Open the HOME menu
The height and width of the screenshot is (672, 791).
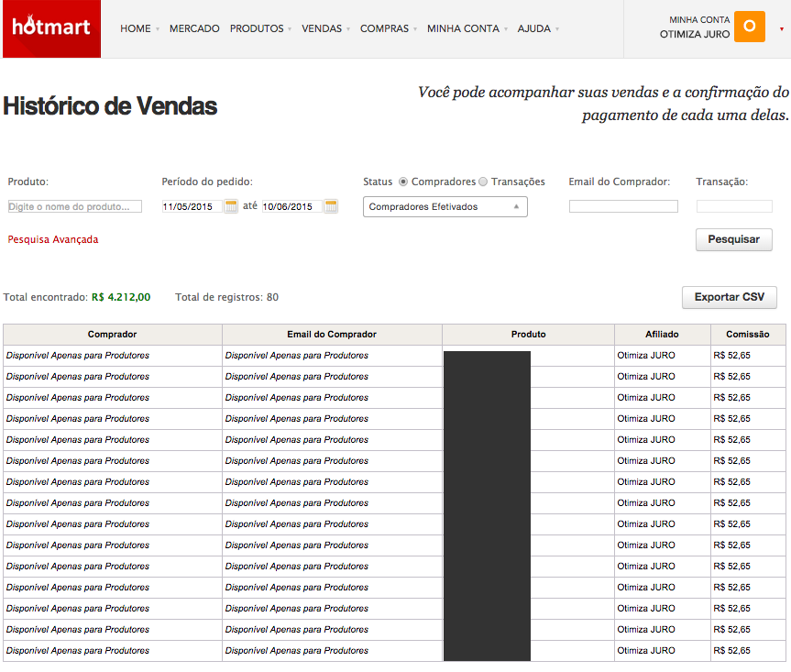[139, 28]
